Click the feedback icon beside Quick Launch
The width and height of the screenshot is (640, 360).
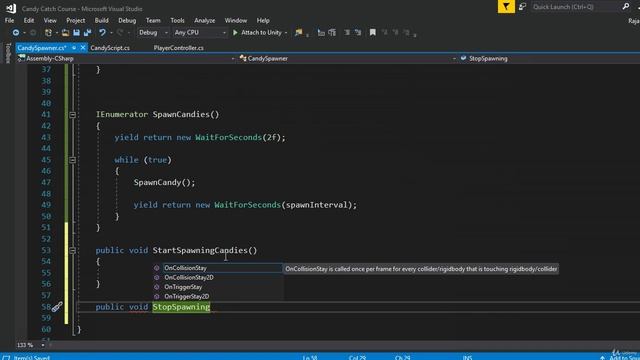[522, 7]
